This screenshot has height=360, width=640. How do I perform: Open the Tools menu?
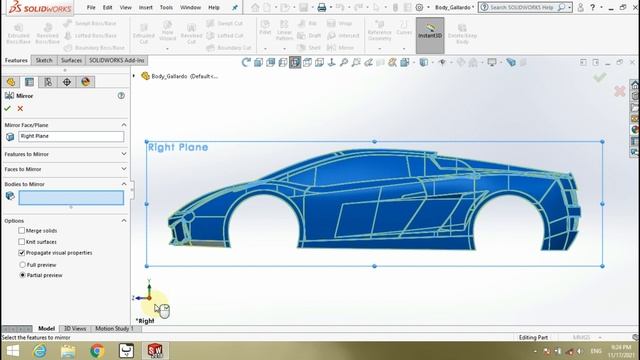[166, 7]
